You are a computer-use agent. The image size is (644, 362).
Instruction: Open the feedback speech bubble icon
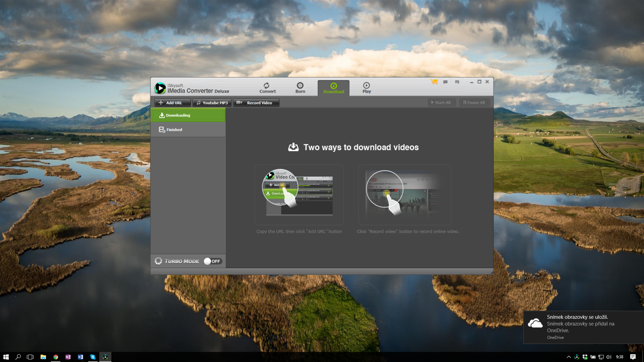[445, 82]
